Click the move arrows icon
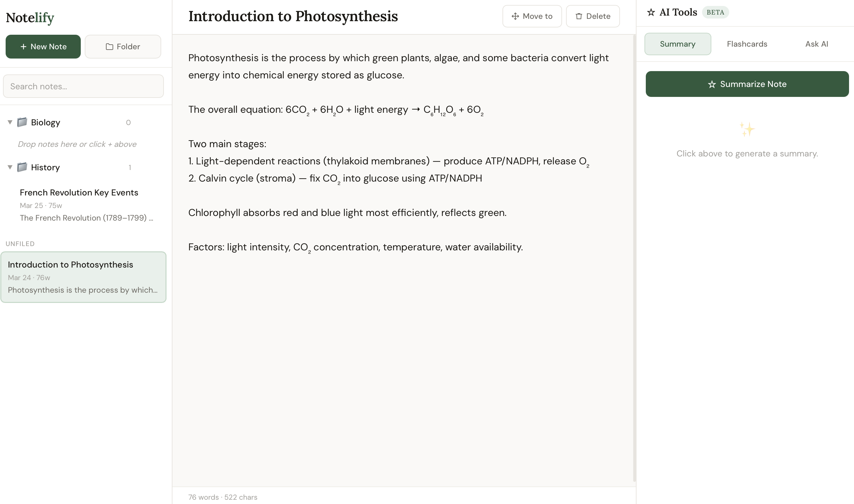The image size is (854, 504). (515, 16)
